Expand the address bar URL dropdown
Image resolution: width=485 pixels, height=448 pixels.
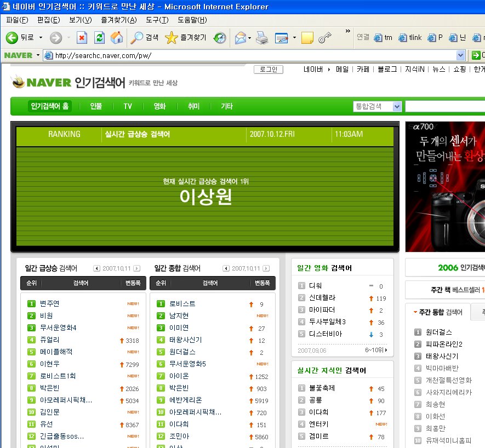[460, 56]
